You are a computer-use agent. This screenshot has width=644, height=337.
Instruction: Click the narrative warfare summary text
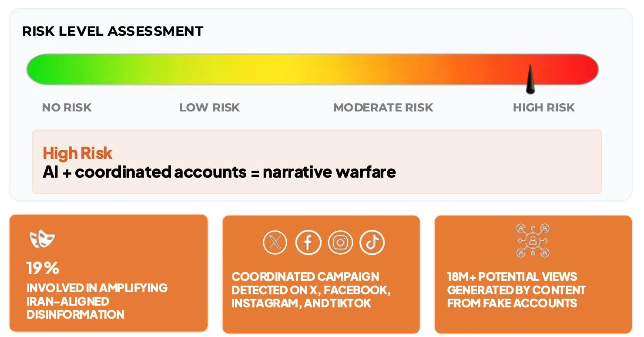click(x=219, y=172)
